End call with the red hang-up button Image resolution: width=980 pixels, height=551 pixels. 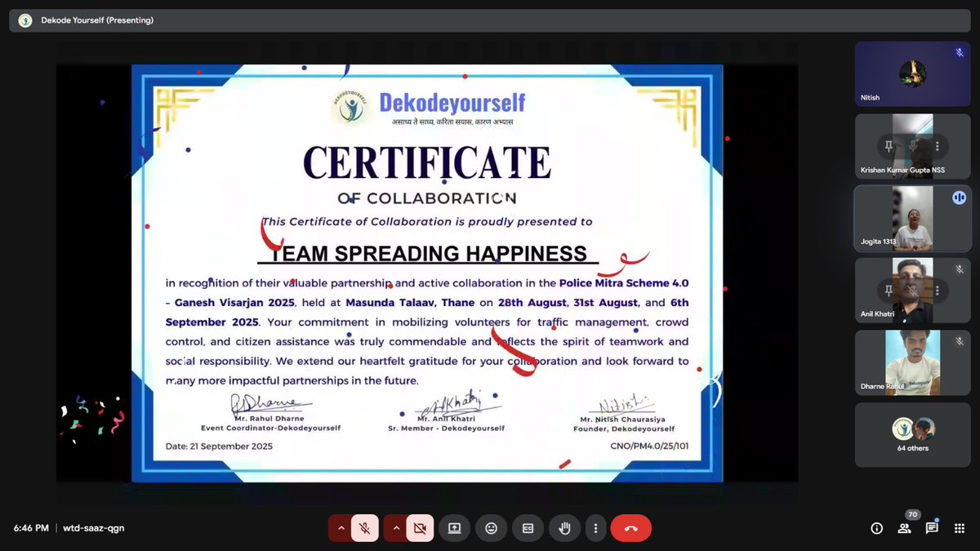pos(630,528)
